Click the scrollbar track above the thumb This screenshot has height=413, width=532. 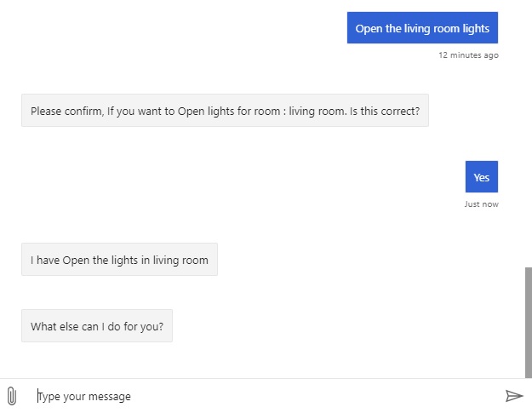(528, 128)
